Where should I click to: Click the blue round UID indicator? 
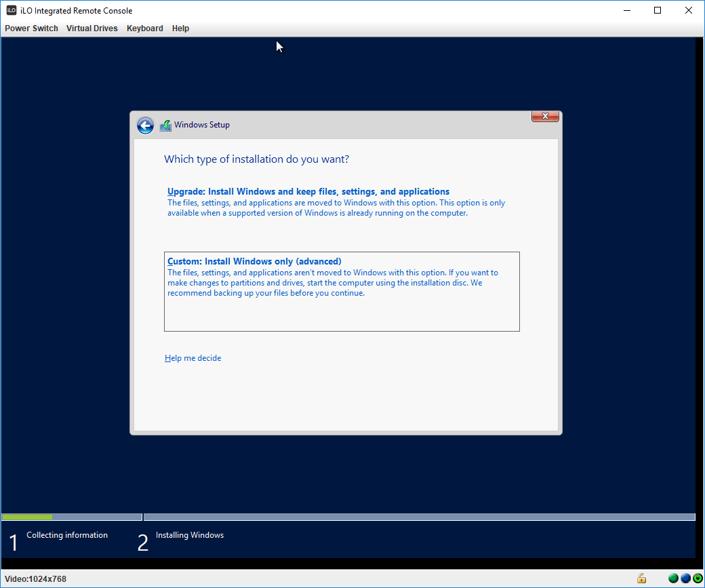point(685,579)
